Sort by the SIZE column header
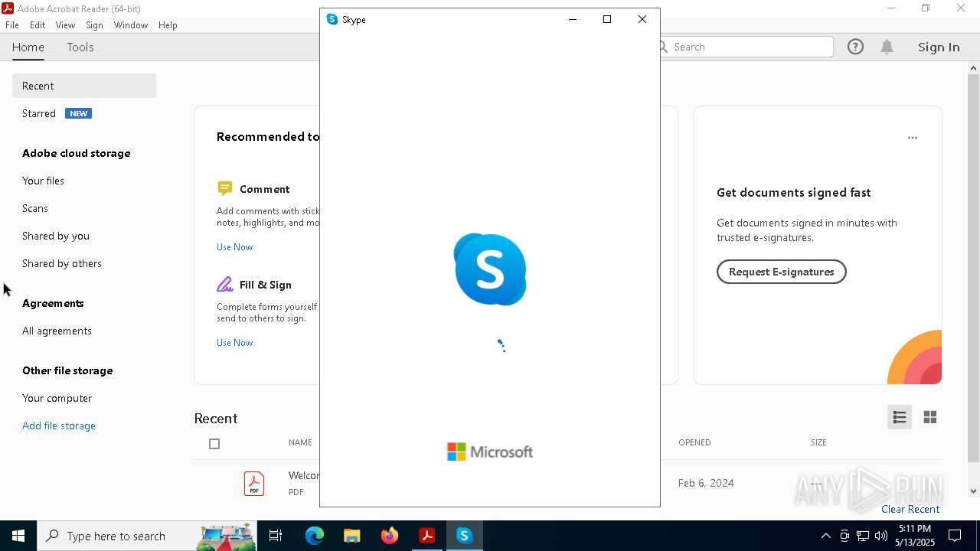This screenshot has width=980, height=551. (x=818, y=442)
